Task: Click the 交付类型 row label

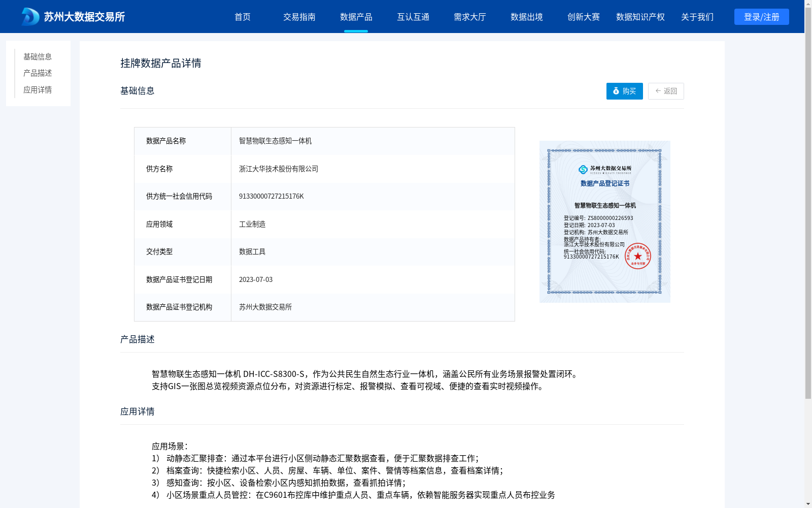Action: [x=159, y=251]
